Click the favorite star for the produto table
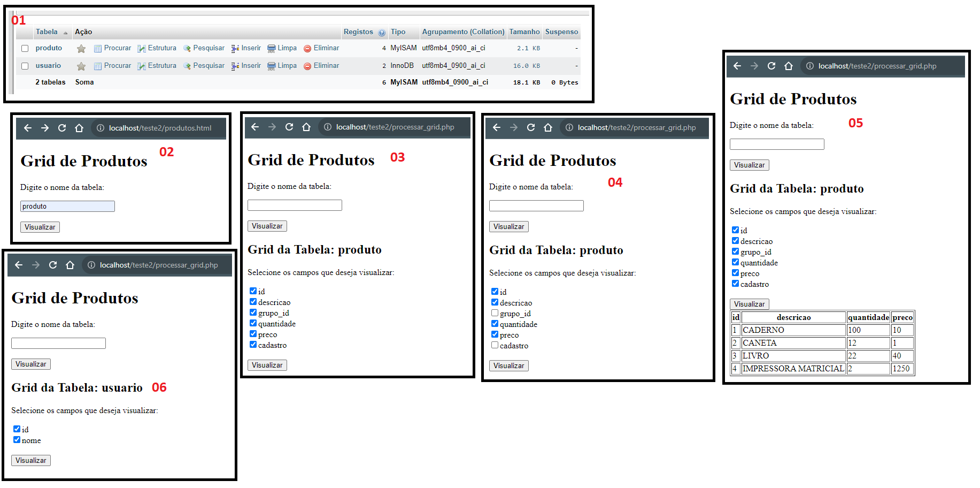980x488 pixels. coord(81,49)
